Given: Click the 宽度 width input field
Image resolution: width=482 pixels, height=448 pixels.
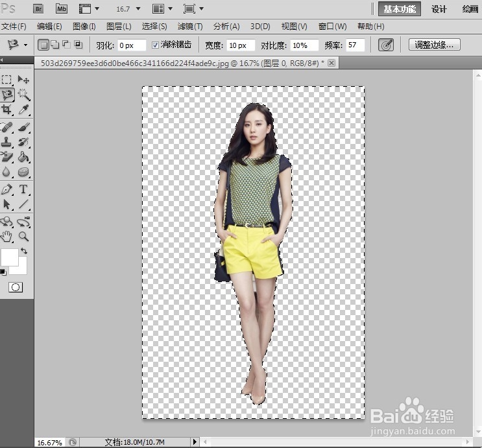Looking at the screenshot, I should coord(241,45).
